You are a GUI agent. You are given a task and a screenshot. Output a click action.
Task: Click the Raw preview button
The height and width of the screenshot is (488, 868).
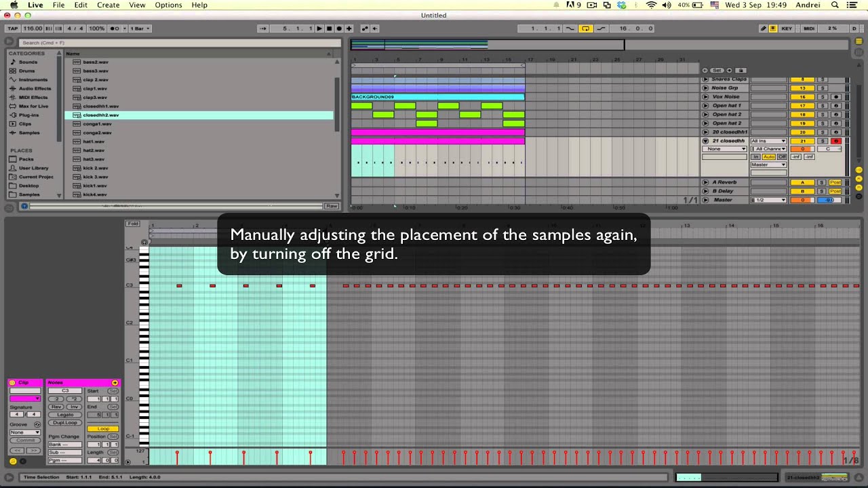click(331, 206)
